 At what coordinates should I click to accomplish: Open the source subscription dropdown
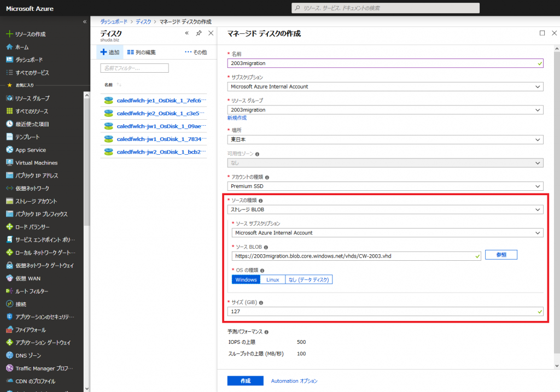388,233
